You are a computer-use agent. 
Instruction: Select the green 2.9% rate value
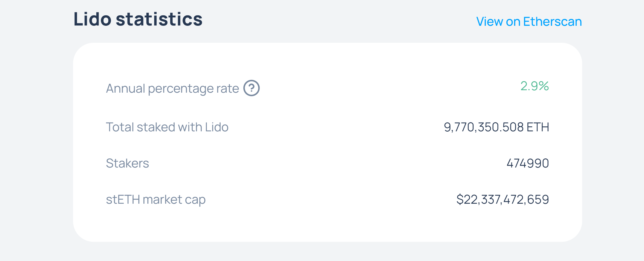[x=534, y=86]
